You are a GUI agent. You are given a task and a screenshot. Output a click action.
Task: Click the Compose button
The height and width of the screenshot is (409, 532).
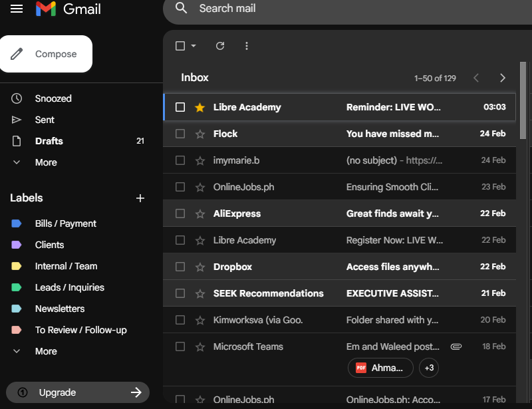[x=47, y=54]
